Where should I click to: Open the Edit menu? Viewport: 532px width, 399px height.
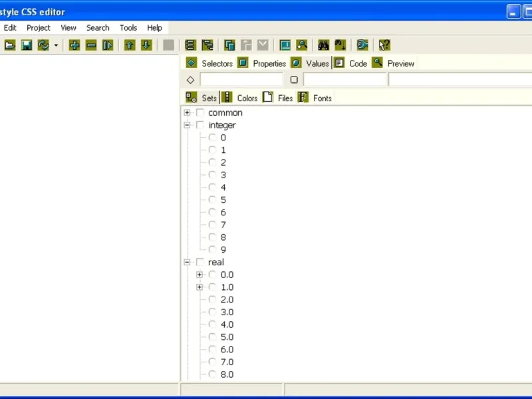point(10,28)
